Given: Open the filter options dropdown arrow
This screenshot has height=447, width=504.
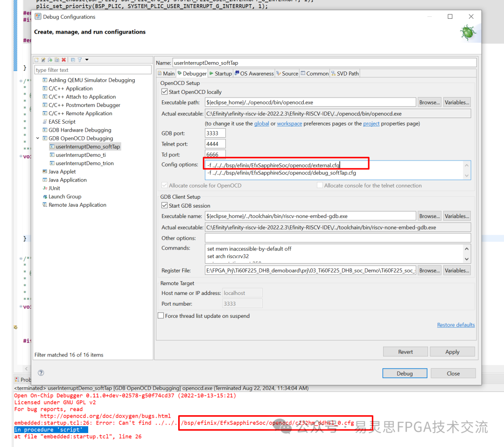Looking at the screenshot, I should pos(87,60).
